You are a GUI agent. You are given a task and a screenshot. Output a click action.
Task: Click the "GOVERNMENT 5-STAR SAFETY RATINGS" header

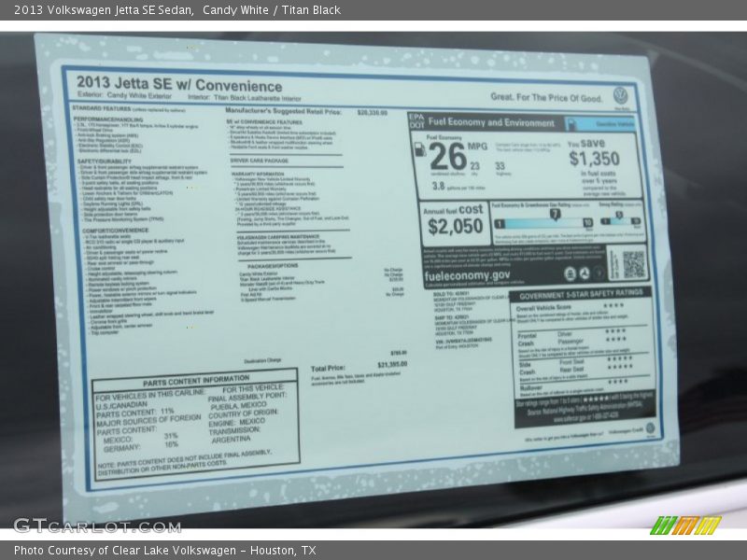(x=581, y=294)
